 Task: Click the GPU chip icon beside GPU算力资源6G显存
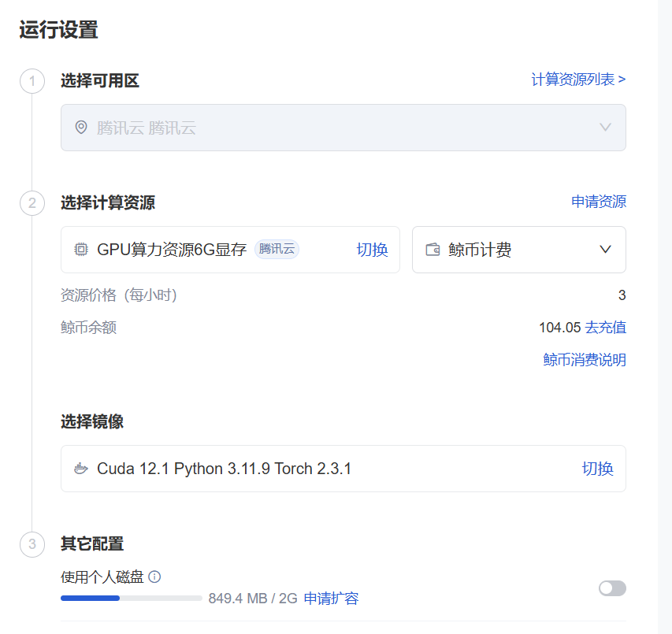click(81, 250)
